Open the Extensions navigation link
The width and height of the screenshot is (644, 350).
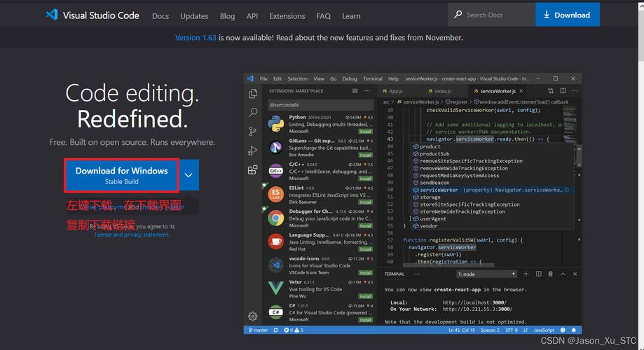tap(287, 16)
